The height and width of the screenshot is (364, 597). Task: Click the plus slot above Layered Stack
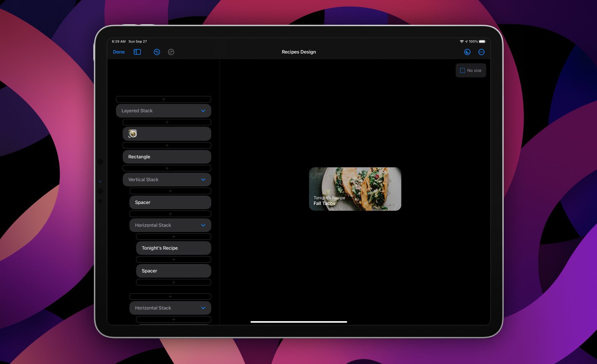(x=164, y=99)
